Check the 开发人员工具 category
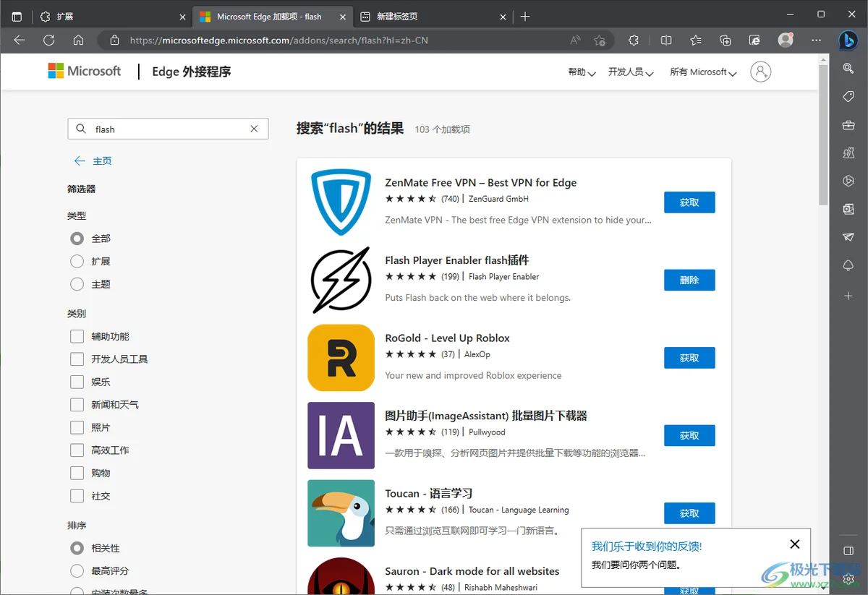 (x=77, y=359)
